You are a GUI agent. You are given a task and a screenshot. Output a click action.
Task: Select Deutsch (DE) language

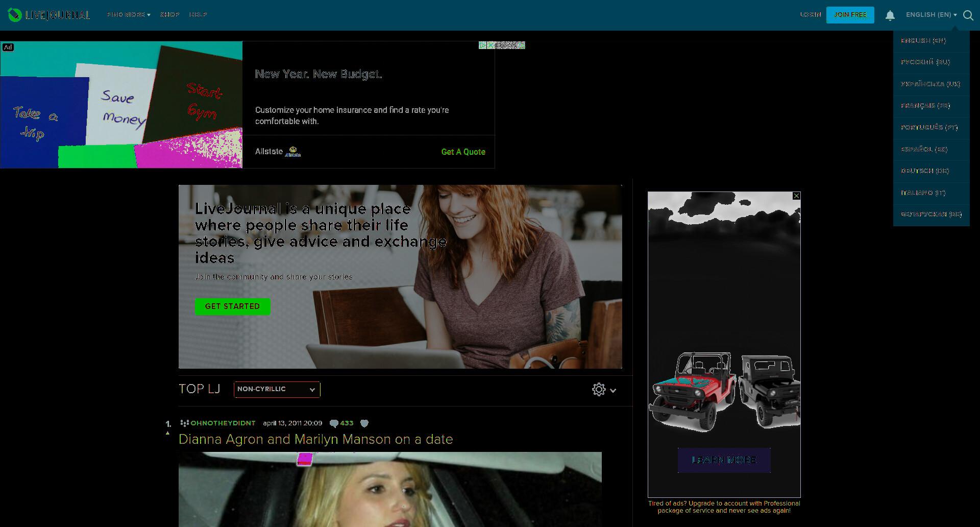coord(932,171)
